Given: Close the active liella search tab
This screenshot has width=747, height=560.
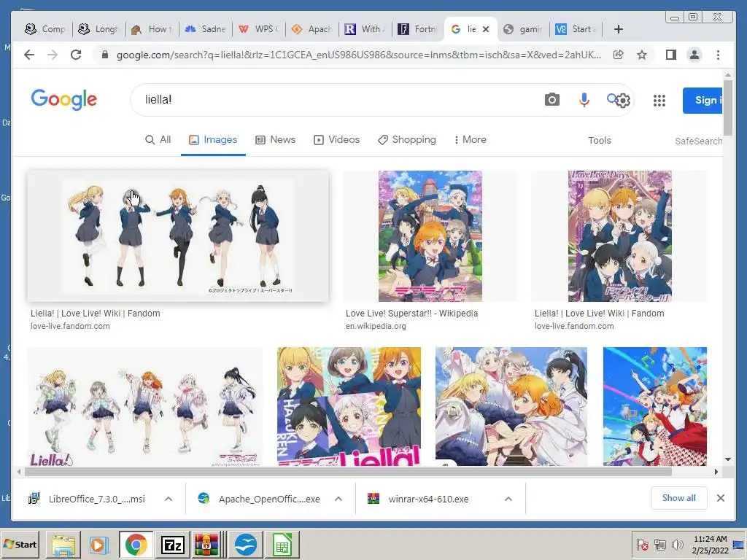Looking at the screenshot, I should click(485, 29).
